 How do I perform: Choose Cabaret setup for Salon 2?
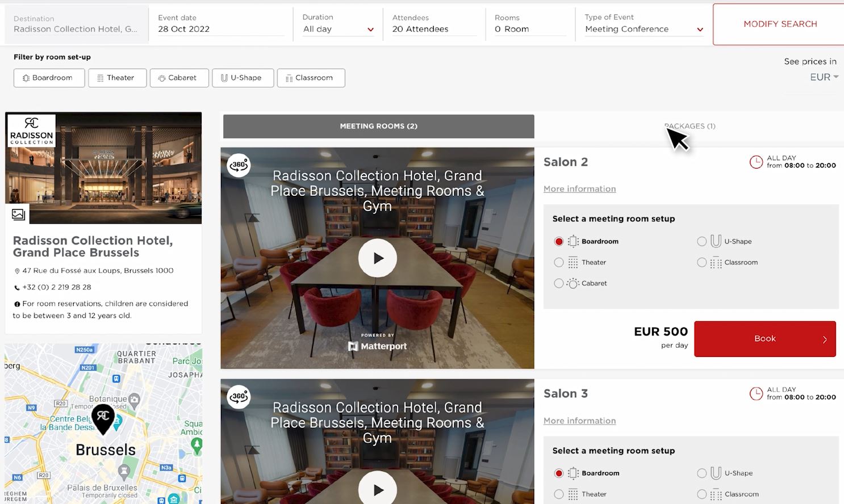tap(559, 283)
